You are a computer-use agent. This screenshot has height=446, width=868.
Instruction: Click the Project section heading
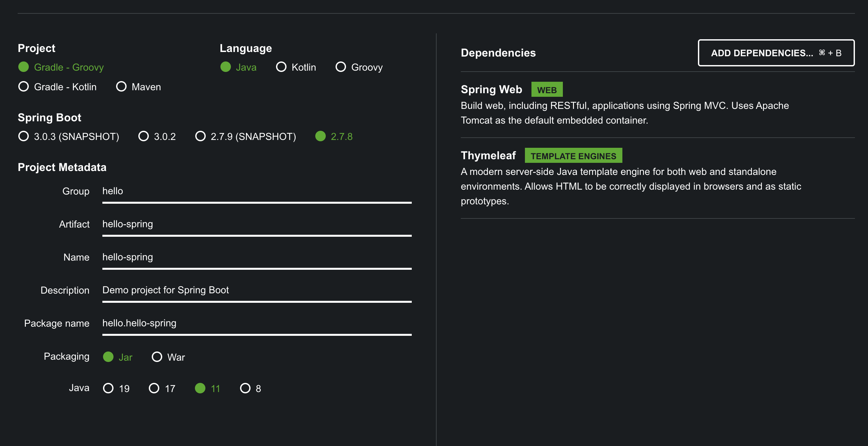(x=36, y=48)
